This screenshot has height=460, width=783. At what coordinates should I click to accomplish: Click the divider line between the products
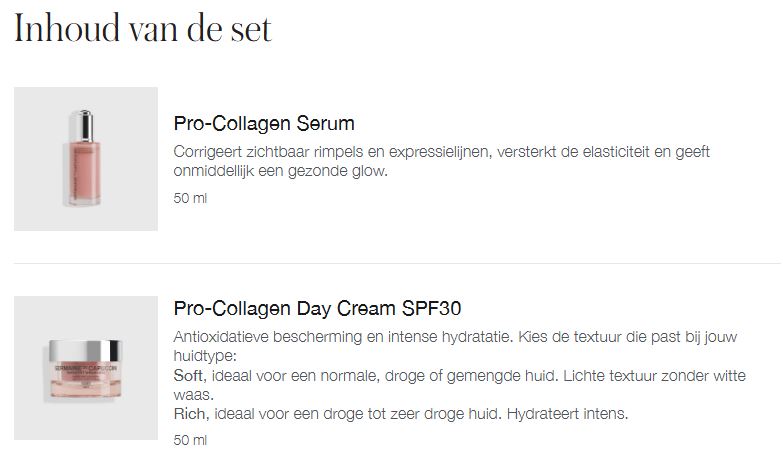[x=397, y=263]
